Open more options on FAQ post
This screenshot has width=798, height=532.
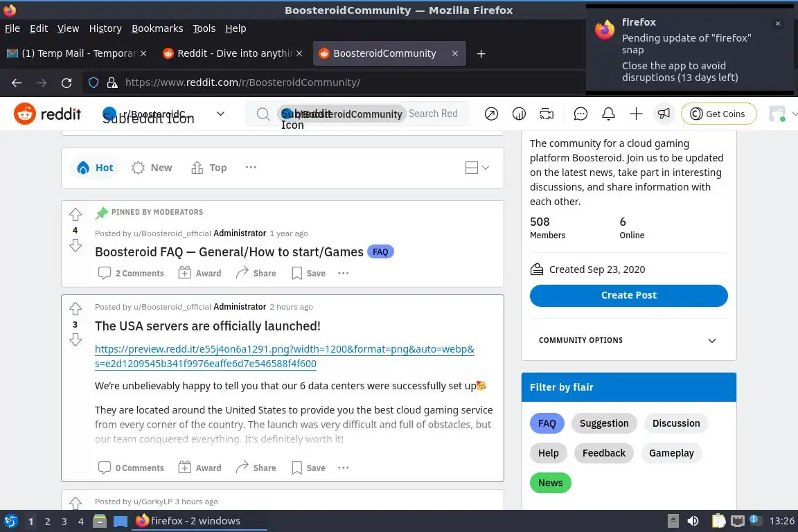[344, 274]
